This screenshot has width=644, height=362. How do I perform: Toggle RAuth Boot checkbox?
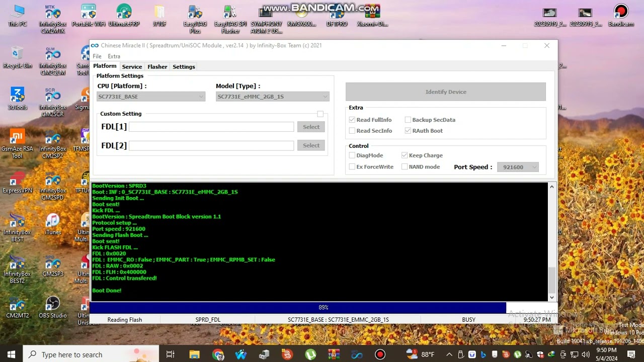408,131
